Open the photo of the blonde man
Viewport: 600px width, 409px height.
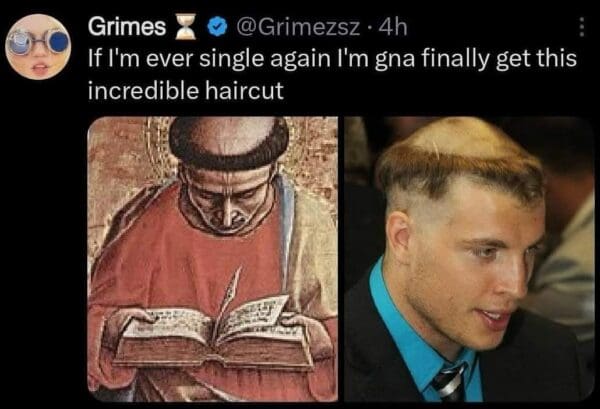(x=469, y=259)
